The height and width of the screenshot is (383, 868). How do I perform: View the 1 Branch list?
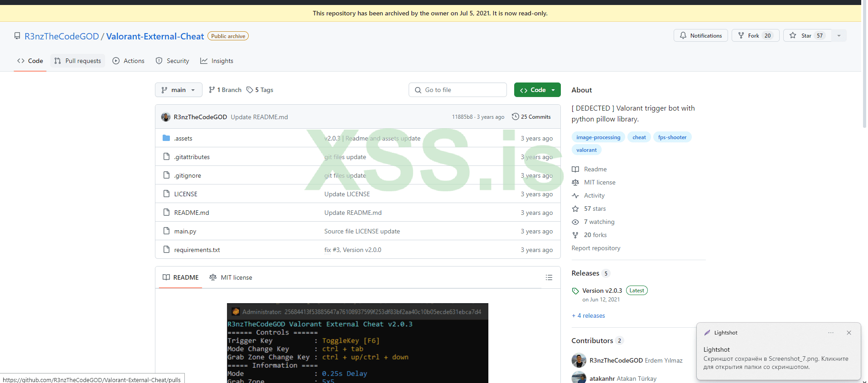point(225,90)
